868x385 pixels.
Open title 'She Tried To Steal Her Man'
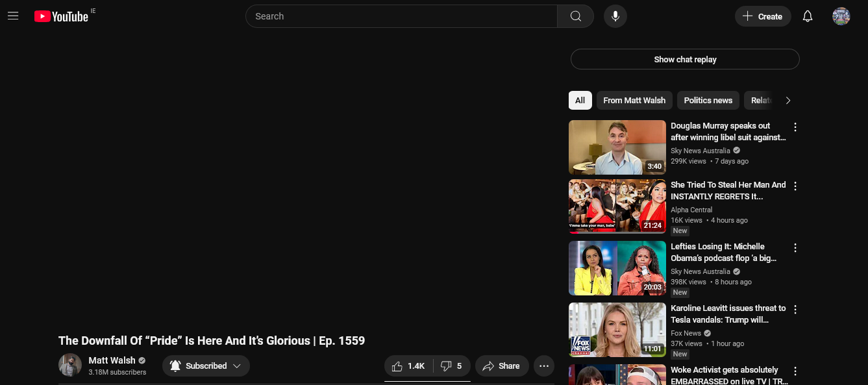tap(728, 191)
